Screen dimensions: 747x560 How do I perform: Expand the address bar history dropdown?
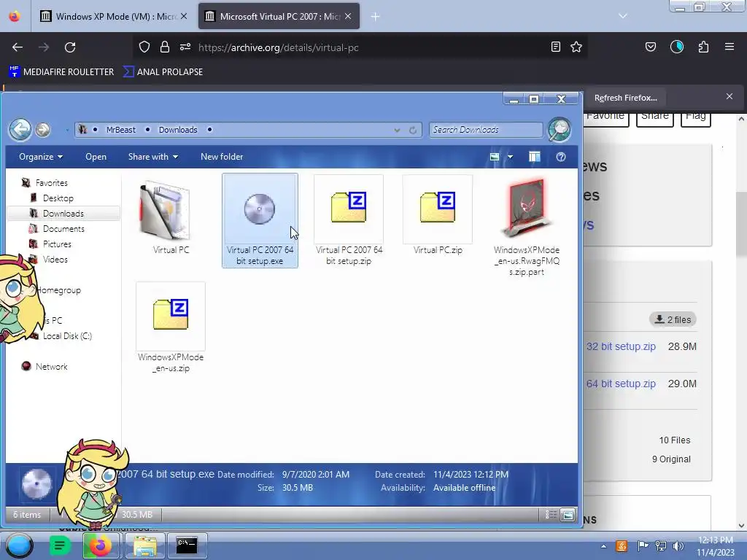[397, 130]
